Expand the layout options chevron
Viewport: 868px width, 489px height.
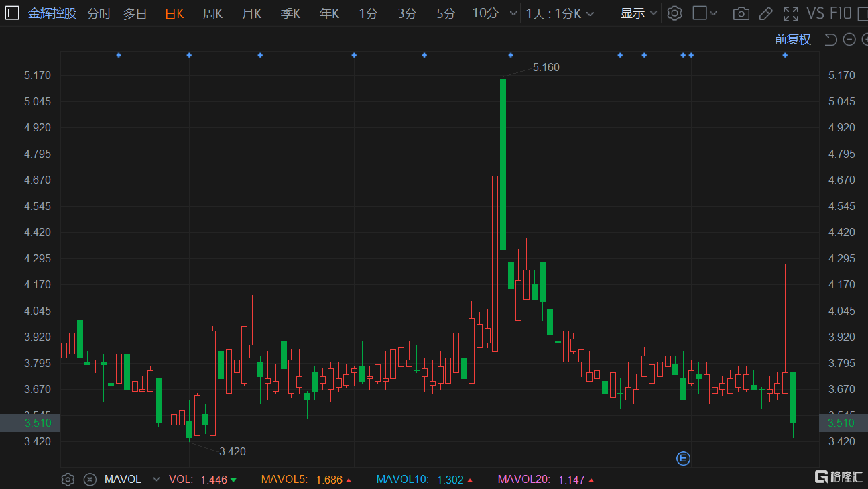(713, 13)
